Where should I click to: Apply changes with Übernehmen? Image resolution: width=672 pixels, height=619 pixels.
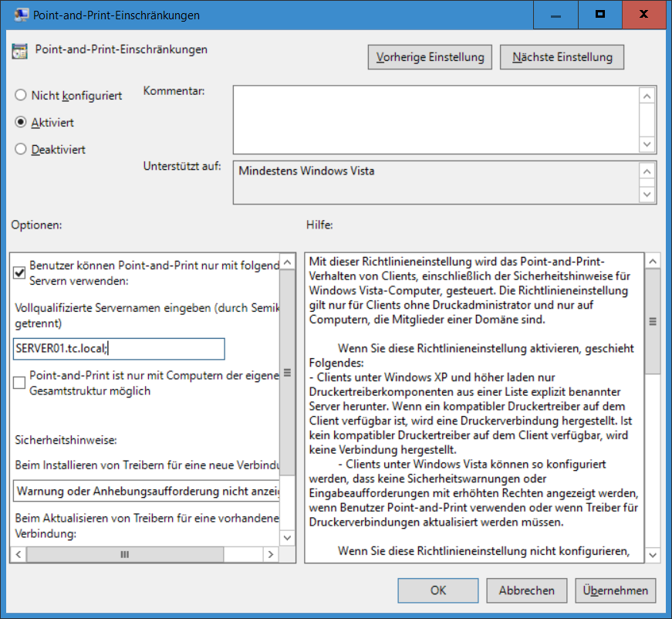[614, 590]
